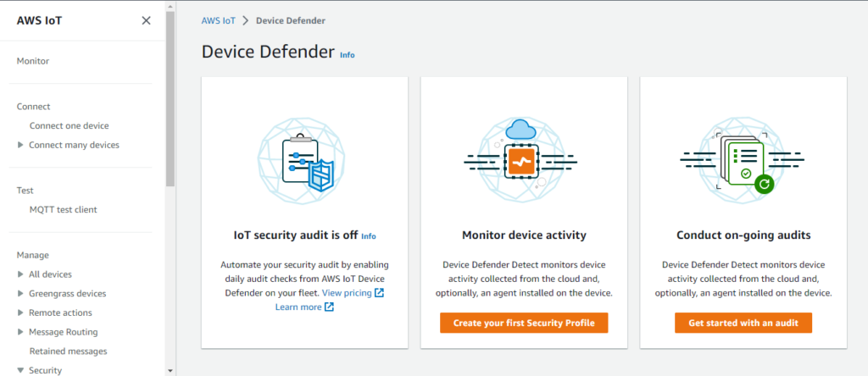The image size is (868, 376).
Task: Close the AWS IoT navigation panel
Action: 146,21
